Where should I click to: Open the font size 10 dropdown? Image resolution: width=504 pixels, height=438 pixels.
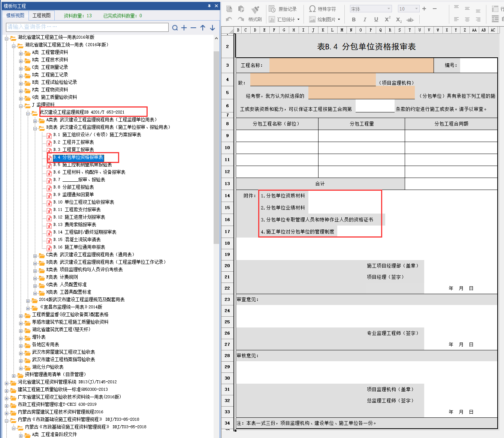pyautogui.click(x=416, y=9)
